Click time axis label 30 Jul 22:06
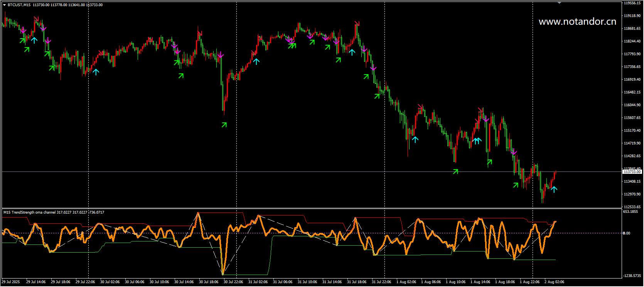 click(233, 282)
